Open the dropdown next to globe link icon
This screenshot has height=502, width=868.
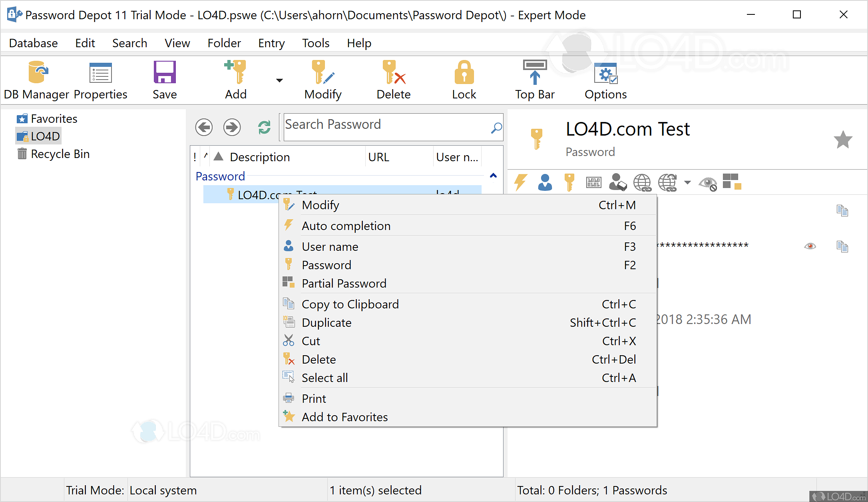687,183
